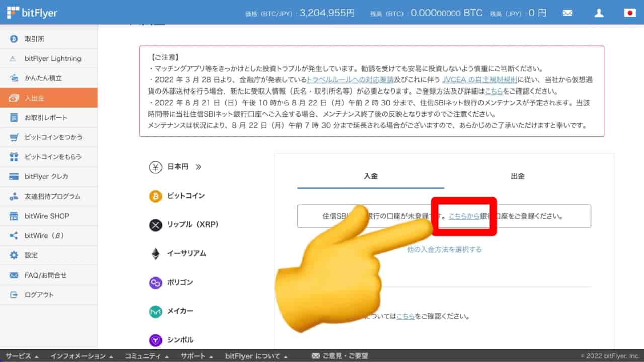
Task: Click the Japan flag language icon
Action: [630, 13]
